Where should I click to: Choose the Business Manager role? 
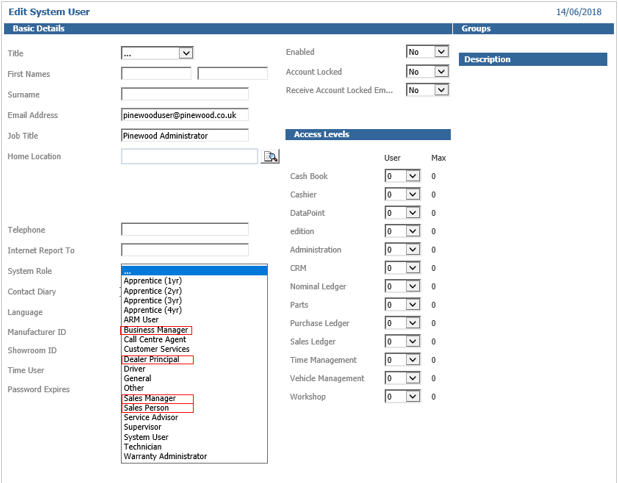coord(194,330)
